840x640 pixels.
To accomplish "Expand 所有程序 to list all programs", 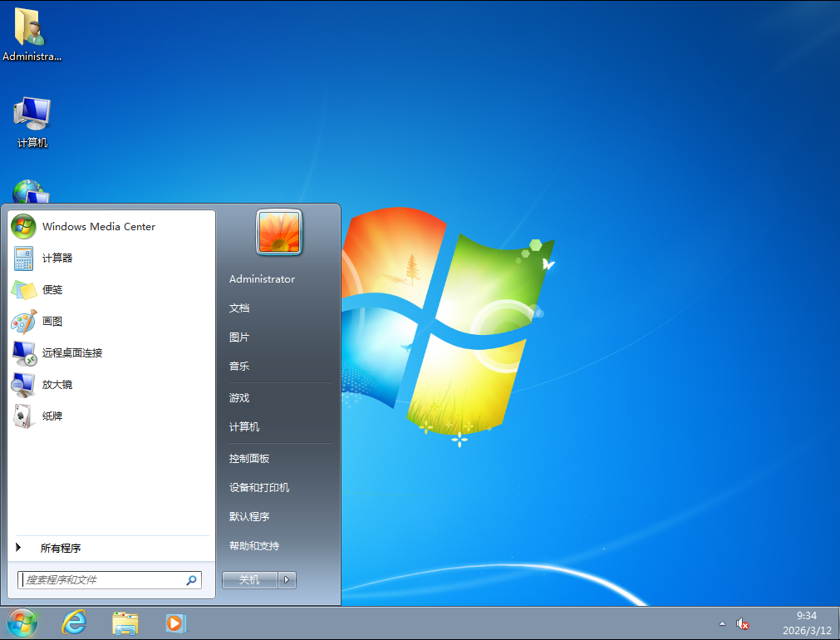I will (x=60, y=548).
